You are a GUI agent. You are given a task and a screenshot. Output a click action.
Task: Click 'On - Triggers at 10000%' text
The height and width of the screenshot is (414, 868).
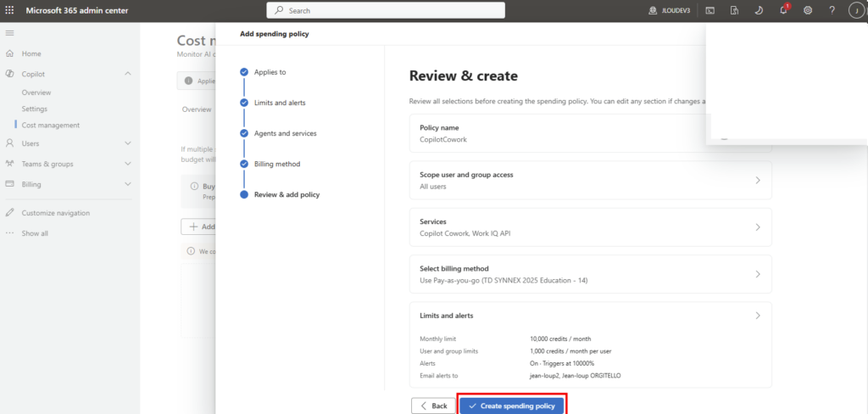(x=561, y=364)
